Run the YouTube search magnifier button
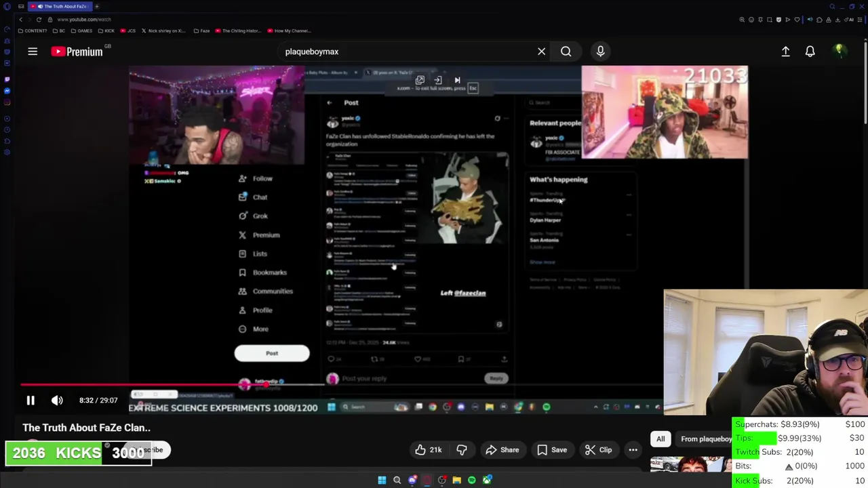This screenshot has width=868, height=488. point(566,52)
